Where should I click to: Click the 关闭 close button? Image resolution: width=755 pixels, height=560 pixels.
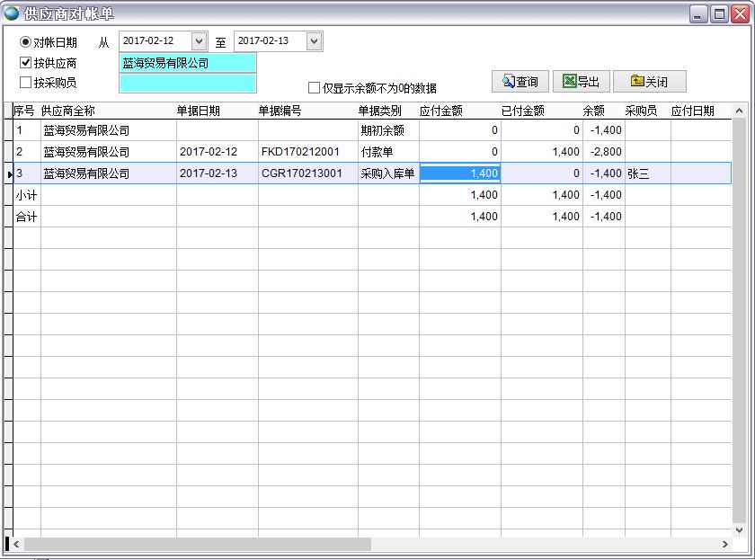[649, 82]
